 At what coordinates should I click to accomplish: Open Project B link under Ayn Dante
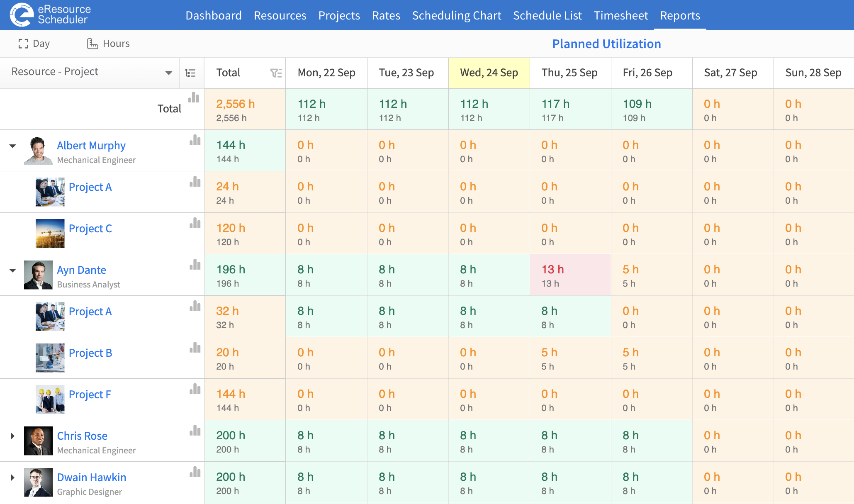[90, 353]
